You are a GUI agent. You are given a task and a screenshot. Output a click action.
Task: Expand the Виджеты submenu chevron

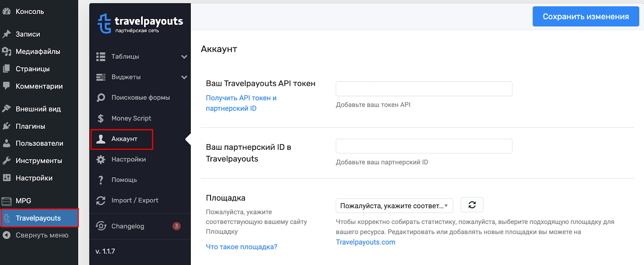tap(184, 77)
